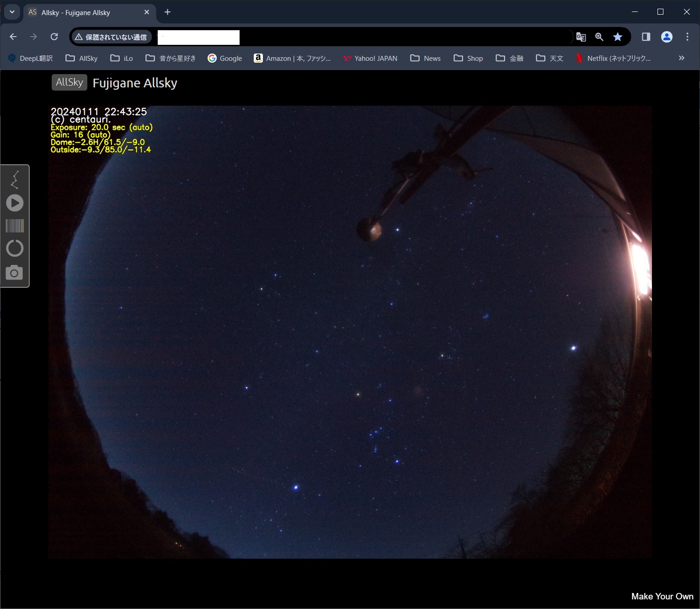Click the AllSky logo badge
Image resolution: width=700 pixels, height=609 pixels.
(x=69, y=82)
